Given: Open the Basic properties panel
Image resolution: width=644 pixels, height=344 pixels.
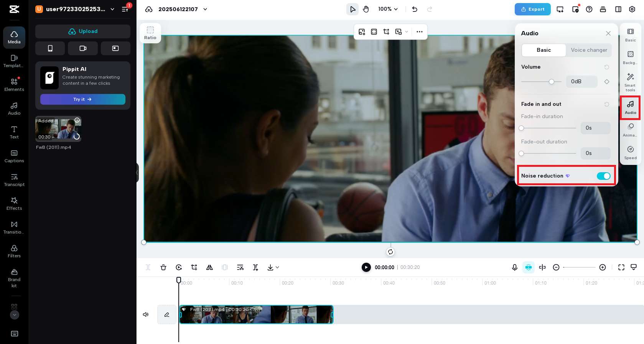Looking at the screenshot, I should point(631,35).
